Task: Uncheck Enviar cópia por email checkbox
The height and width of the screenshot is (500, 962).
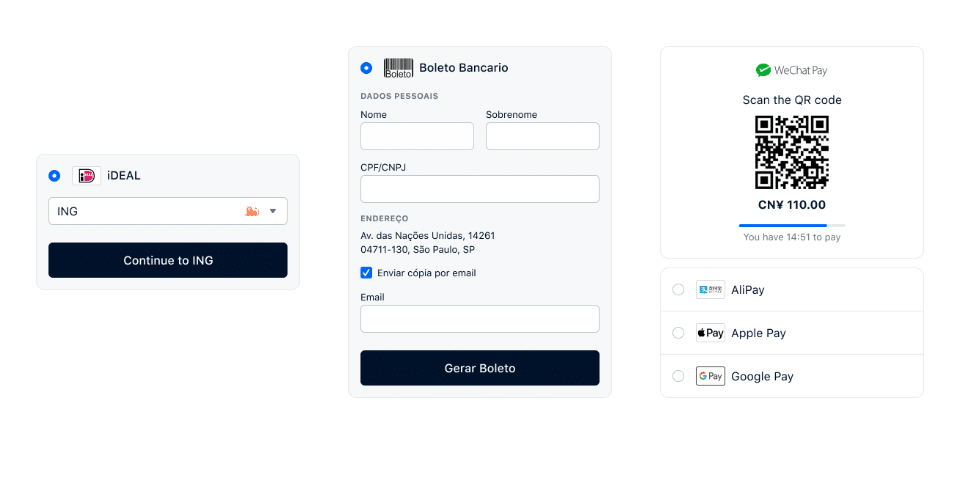Action: tap(366, 273)
